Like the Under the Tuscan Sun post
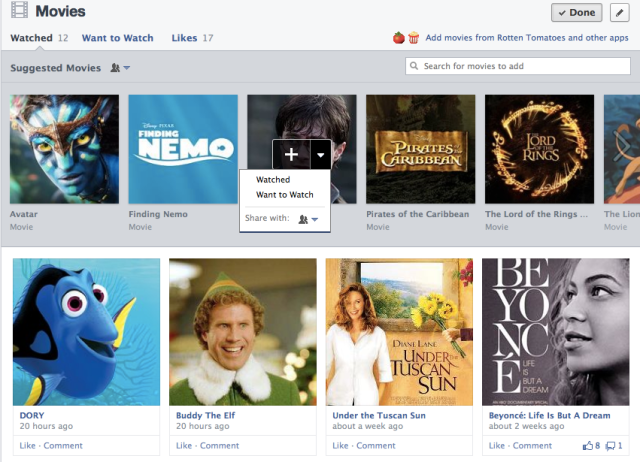640x462 pixels. tap(340, 446)
